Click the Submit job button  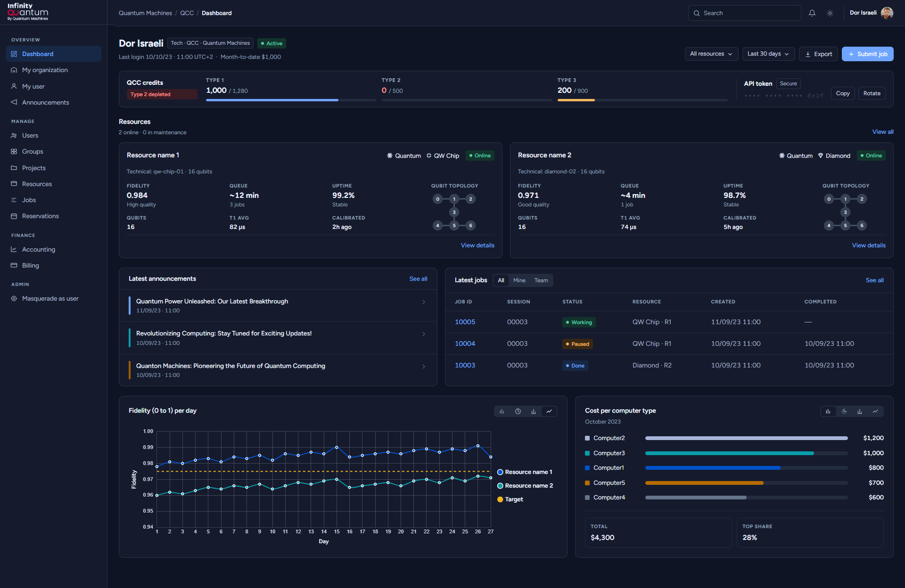867,54
